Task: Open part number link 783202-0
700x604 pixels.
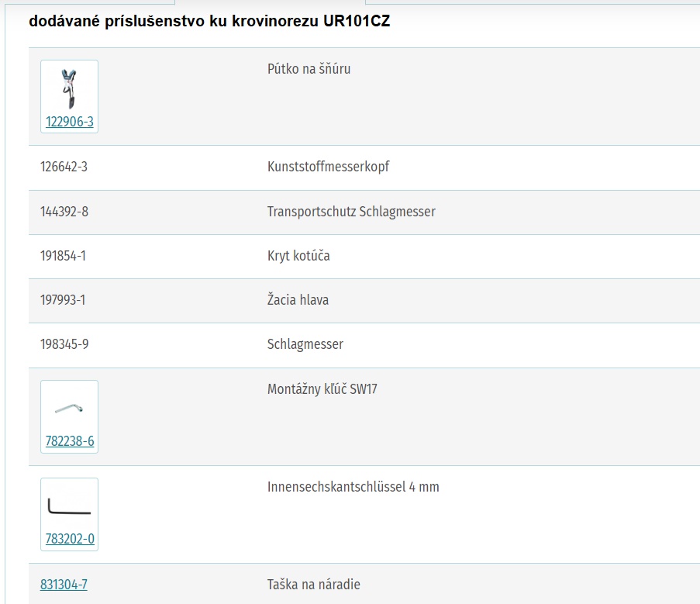Action: [70, 539]
